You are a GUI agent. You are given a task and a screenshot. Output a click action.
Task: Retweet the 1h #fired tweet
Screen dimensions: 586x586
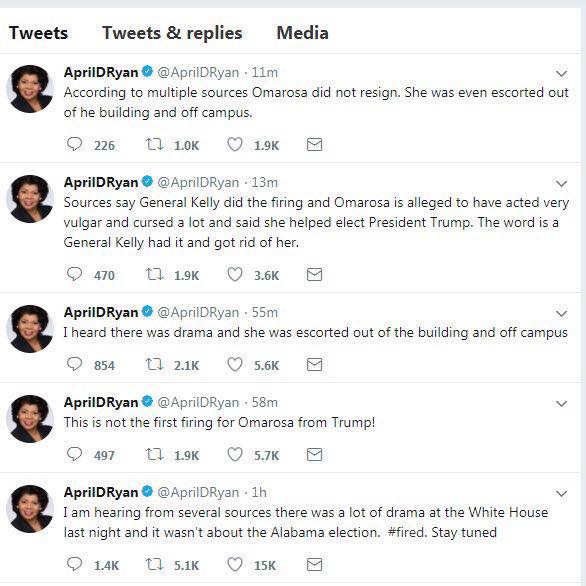tap(154, 564)
